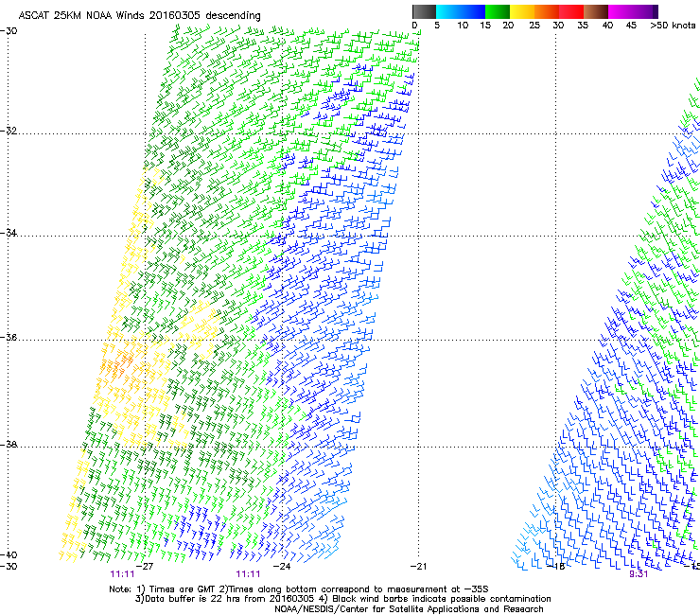Click the chart title 'ASCAT 25KM NOAA Winds 20160305 descending'

139,15
